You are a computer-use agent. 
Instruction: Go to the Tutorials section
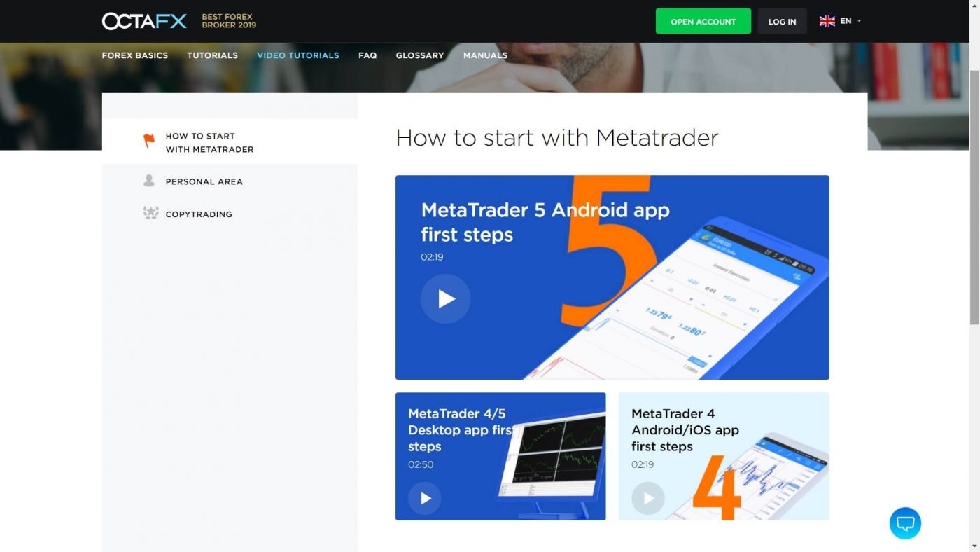coord(213,55)
